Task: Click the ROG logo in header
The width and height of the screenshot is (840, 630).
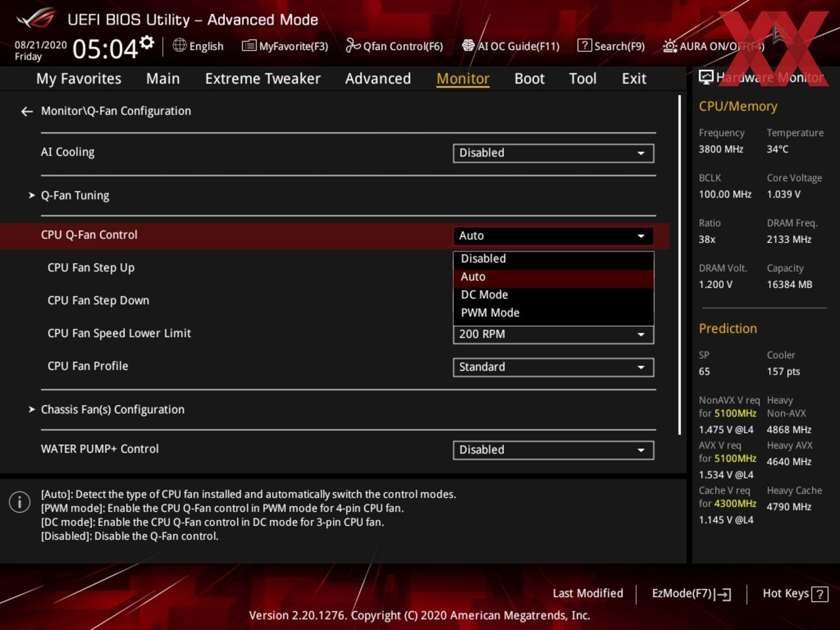Action: (36, 19)
